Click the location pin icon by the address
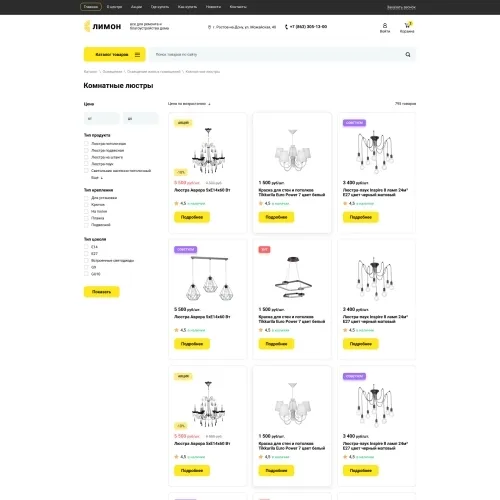Screen dimensions: 500x500 coord(209,27)
